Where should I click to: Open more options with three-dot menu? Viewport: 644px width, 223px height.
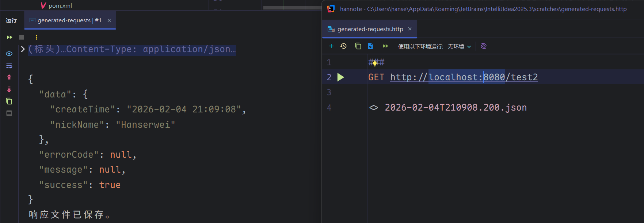(x=36, y=37)
